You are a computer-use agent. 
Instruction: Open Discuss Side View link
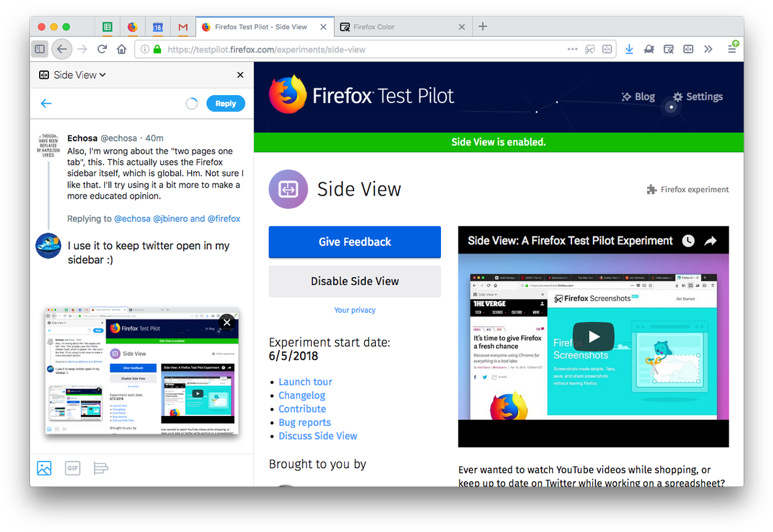(x=318, y=436)
